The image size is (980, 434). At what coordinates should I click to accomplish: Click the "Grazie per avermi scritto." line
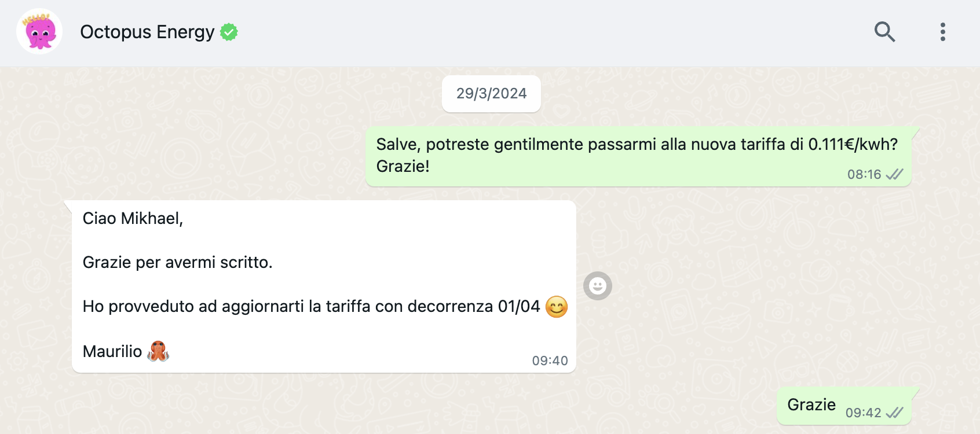click(177, 262)
